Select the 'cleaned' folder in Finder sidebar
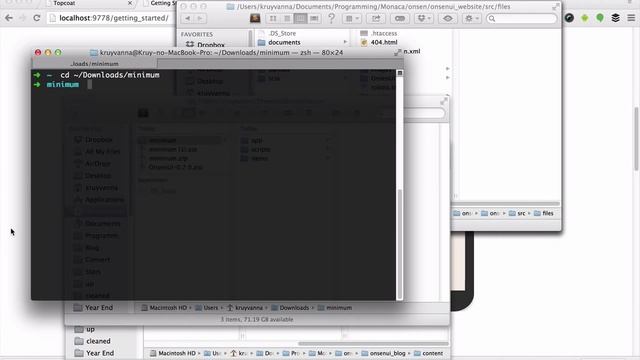 [x=93, y=341]
